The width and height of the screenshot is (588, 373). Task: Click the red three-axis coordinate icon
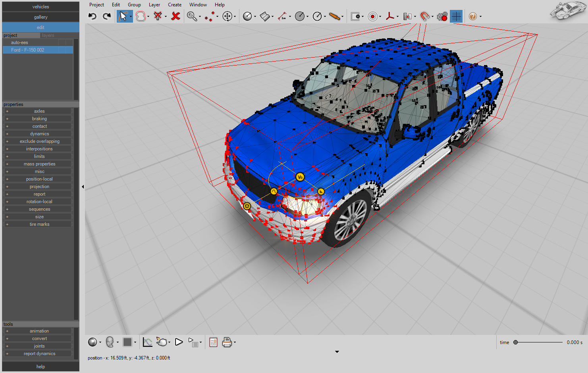coord(390,16)
